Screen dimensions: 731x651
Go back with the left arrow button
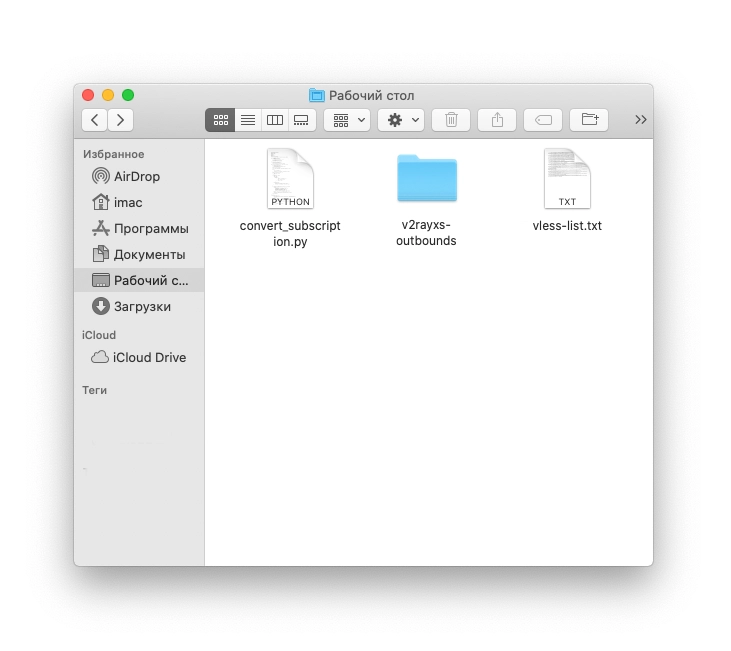click(94, 120)
